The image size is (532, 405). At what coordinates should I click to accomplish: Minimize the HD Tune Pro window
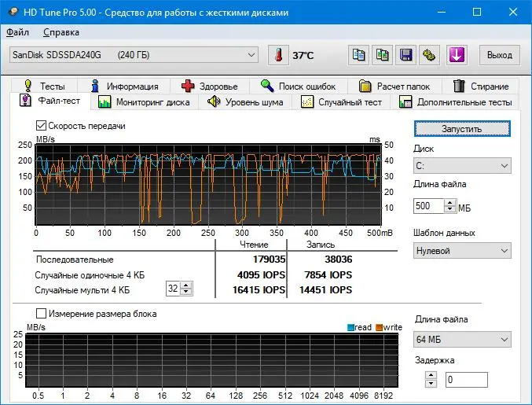tap(442, 13)
